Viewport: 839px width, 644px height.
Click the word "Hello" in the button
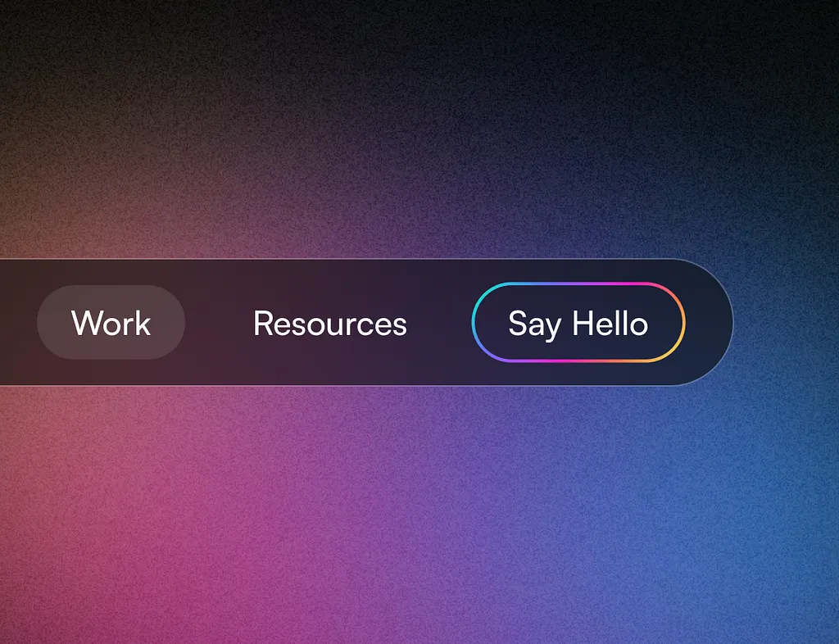click(610, 324)
